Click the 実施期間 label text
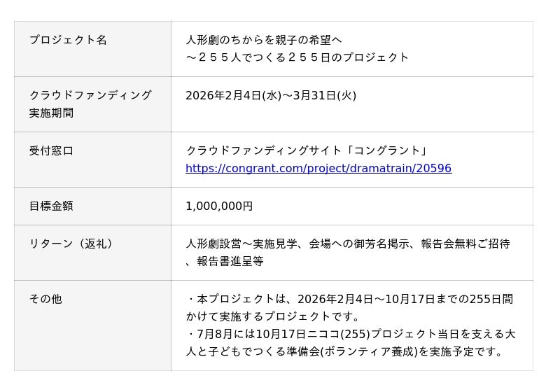 51,113
